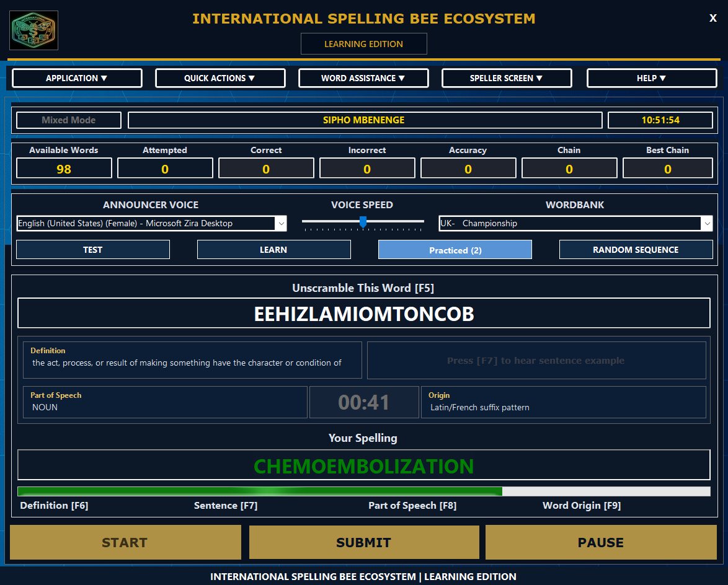Click the Unscramble This Word [F5] heading
The height and width of the screenshot is (585, 728).
click(x=363, y=288)
